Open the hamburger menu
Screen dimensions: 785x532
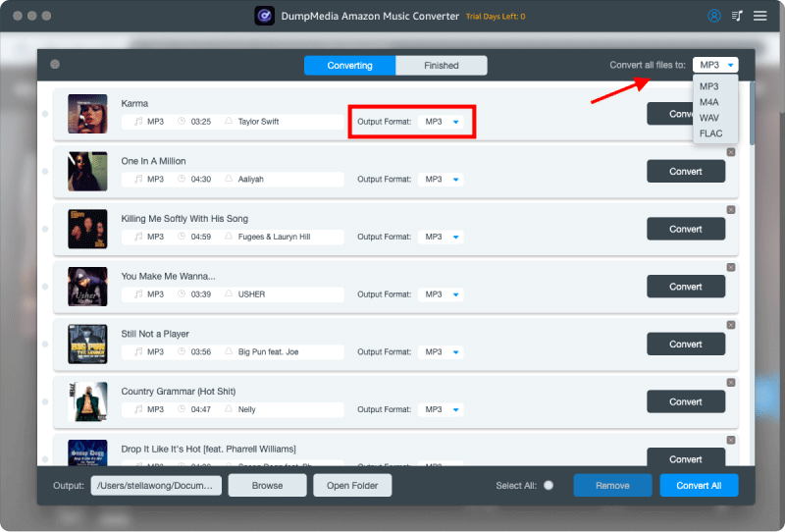point(759,16)
